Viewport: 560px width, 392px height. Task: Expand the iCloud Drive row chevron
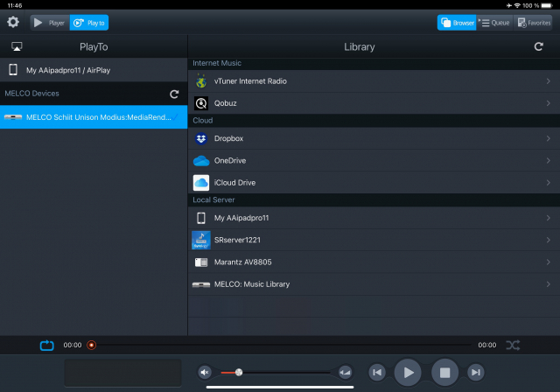tap(549, 182)
